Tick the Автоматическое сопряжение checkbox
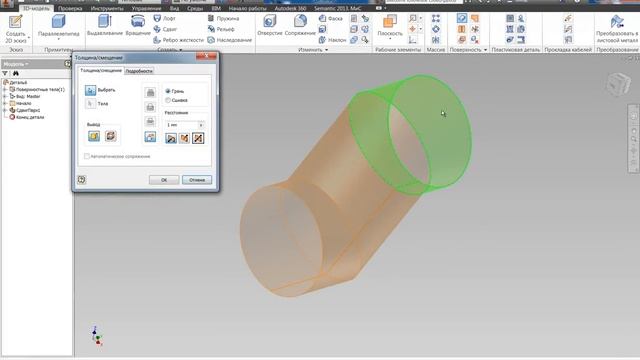 [x=87, y=156]
